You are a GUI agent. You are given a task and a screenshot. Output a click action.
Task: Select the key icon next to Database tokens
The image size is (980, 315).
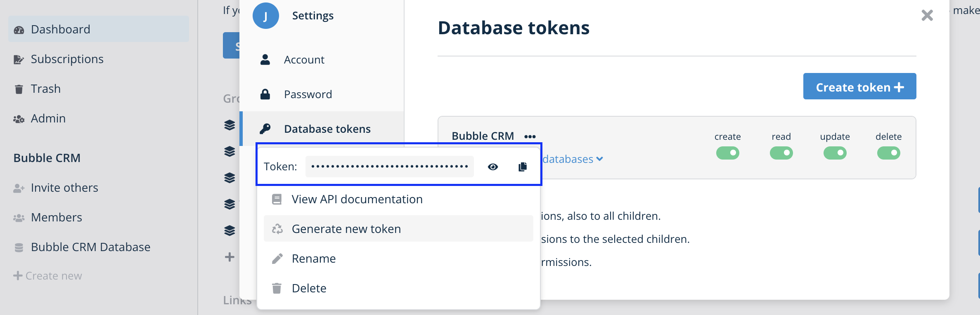[266, 129]
